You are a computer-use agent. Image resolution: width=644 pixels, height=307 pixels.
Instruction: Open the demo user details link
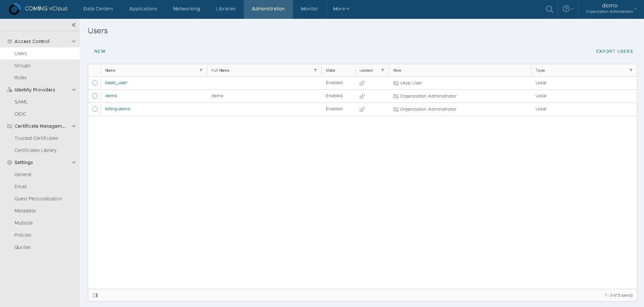[x=111, y=96]
